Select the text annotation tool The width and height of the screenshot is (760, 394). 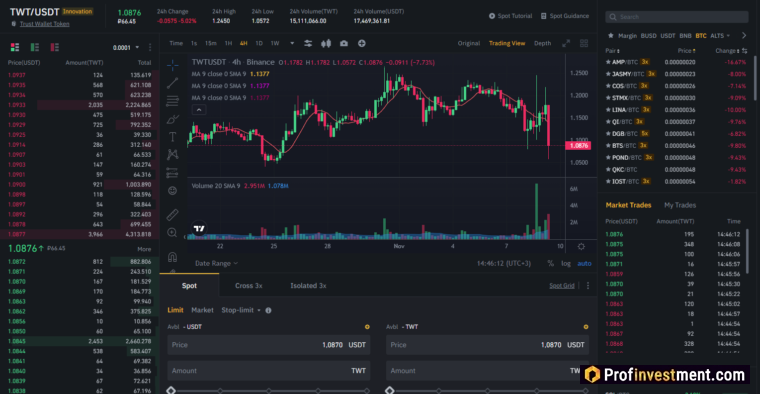(x=173, y=137)
